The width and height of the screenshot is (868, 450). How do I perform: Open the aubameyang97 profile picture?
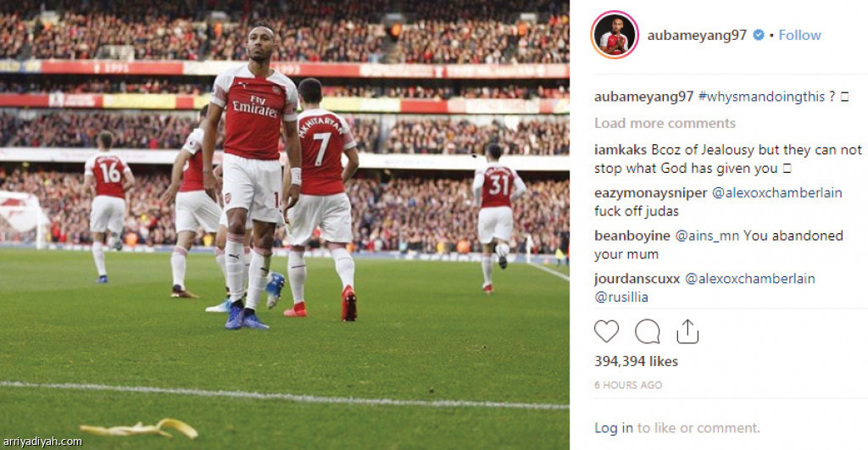[615, 35]
